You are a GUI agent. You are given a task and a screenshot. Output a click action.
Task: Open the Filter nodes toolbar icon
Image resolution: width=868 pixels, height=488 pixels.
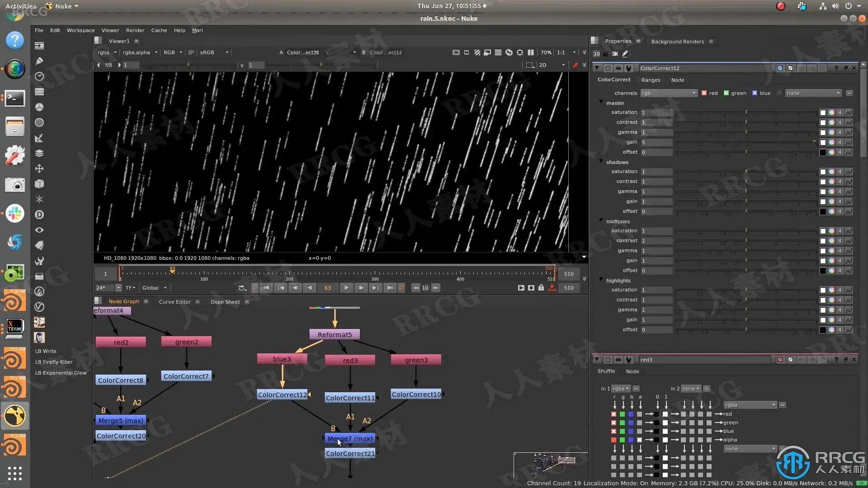pyautogui.click(x=39, y=122)
